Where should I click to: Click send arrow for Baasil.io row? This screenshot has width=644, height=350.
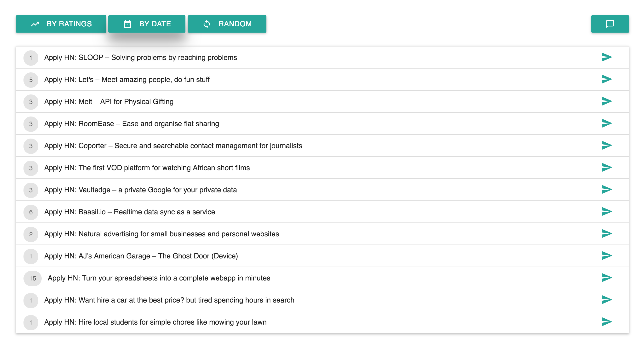point(606,212)
